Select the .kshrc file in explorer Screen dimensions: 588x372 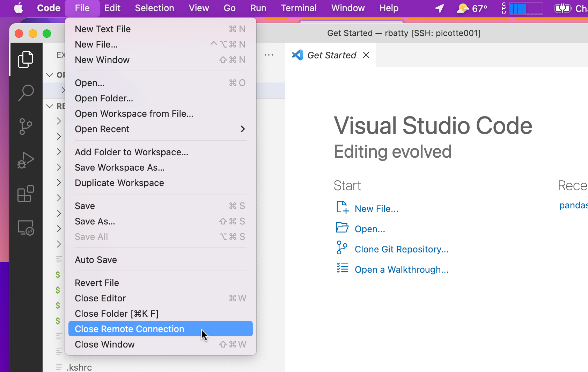(x=79, y=367)
